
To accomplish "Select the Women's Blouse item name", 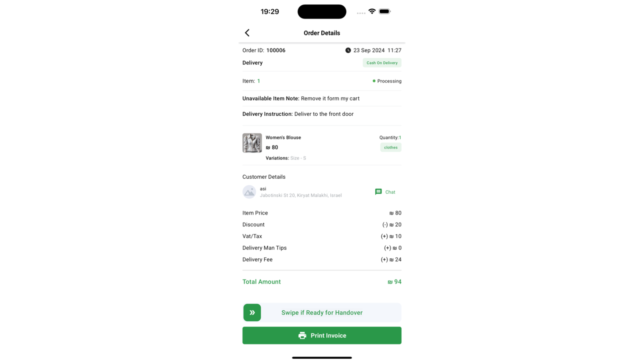I will [283, 137].
